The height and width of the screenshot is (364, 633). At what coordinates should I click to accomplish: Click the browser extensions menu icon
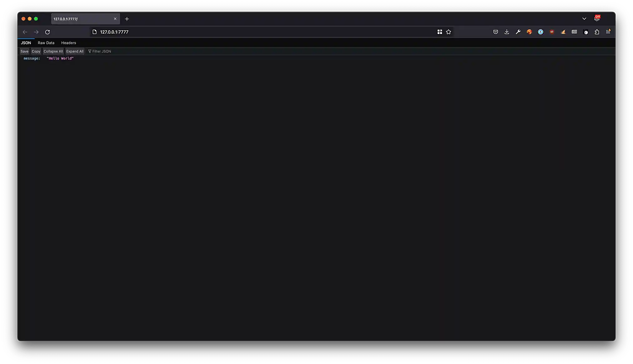[x=597, y=32]
